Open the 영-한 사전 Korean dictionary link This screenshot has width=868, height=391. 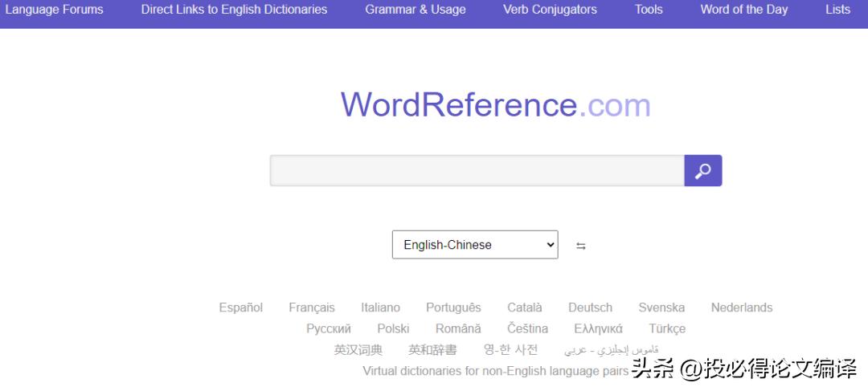point(510,350)
